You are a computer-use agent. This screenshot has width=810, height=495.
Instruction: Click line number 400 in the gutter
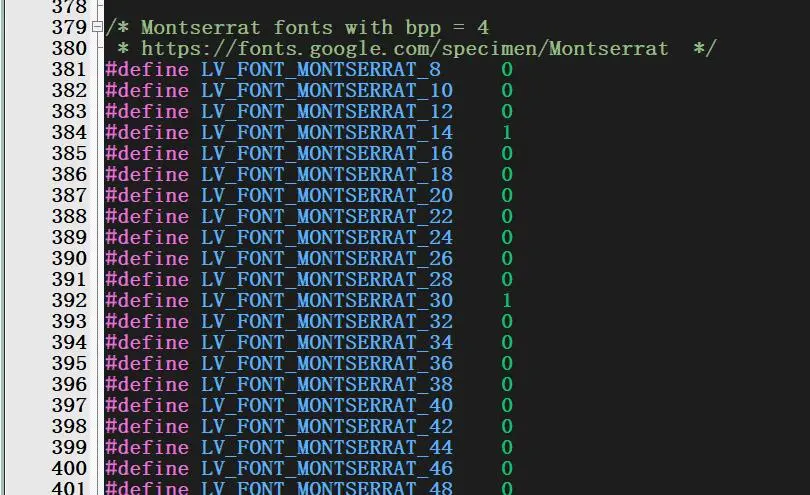(69, 468)
